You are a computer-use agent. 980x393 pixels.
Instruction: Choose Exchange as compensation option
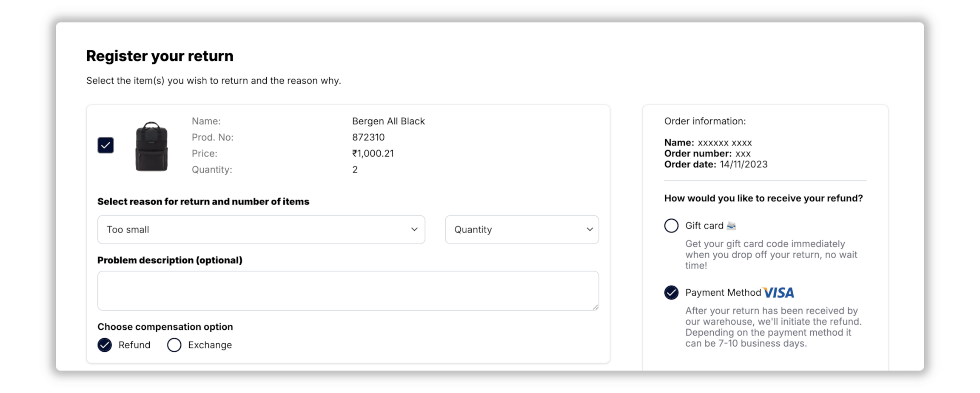(x=174, y=345)
